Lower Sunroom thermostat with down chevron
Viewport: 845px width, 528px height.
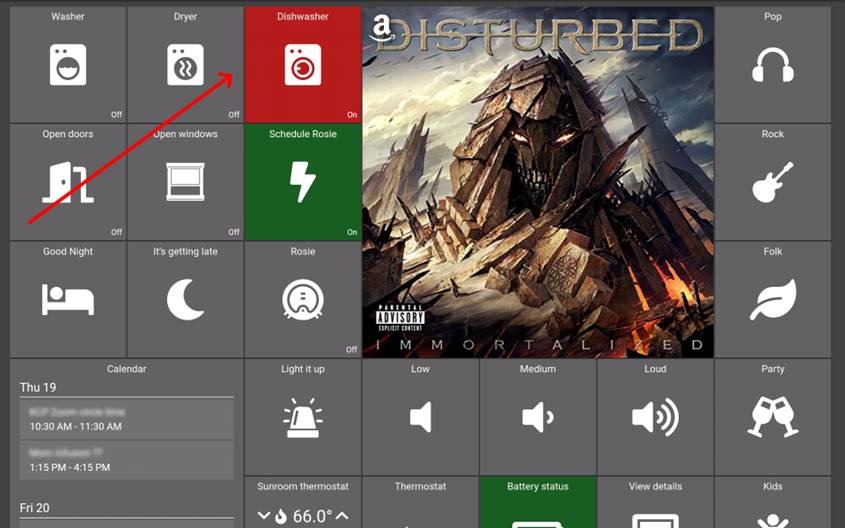pyautogui.click(x=264, y=516)
